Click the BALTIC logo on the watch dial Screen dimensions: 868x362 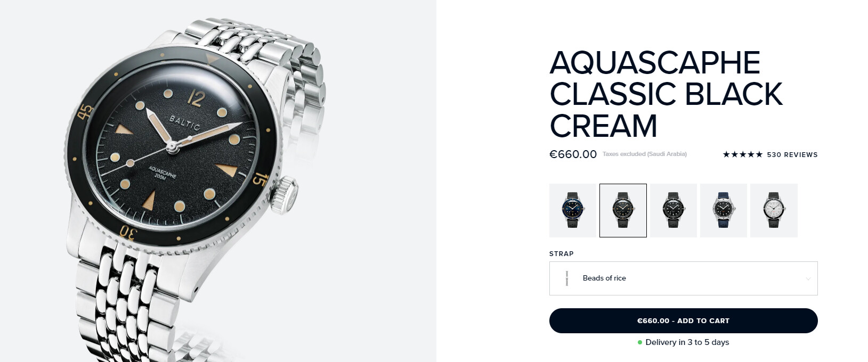click(x=184, y=122)
